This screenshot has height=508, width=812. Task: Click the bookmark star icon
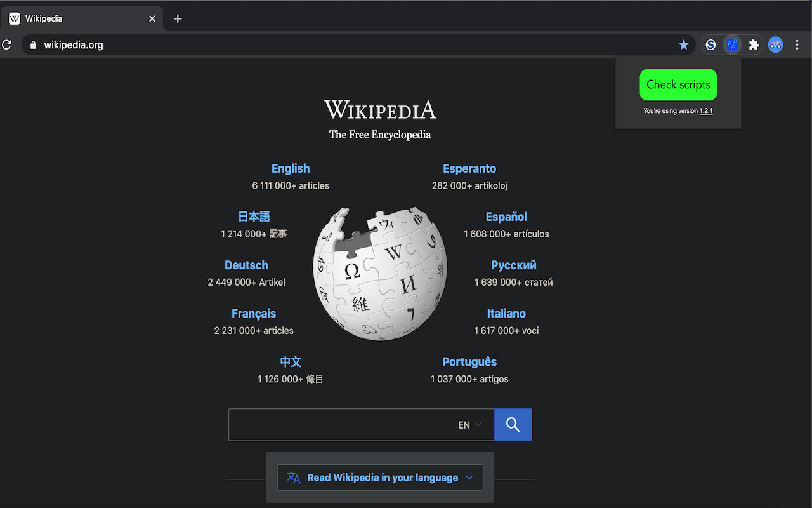pyautogui.click(x=683, y=44)
